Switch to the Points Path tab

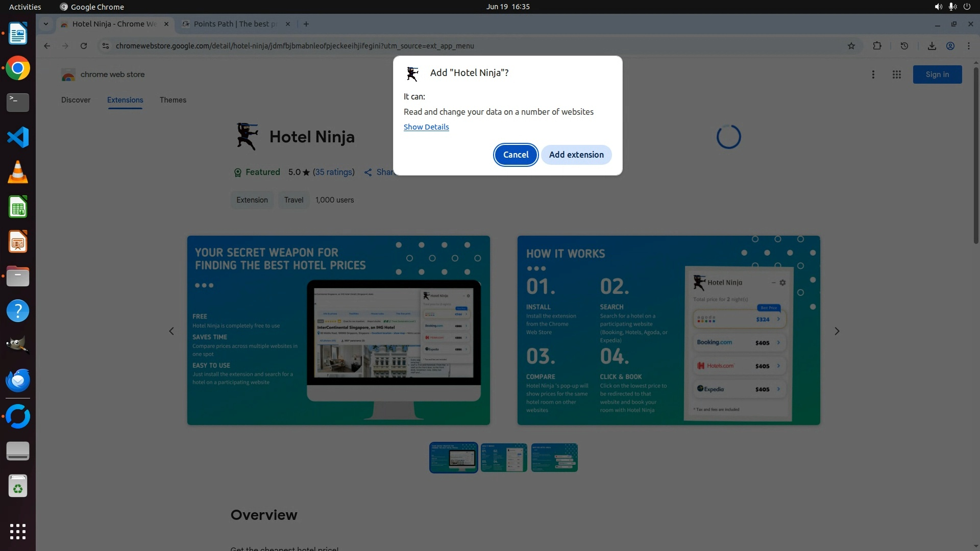[x=235, y=24]
